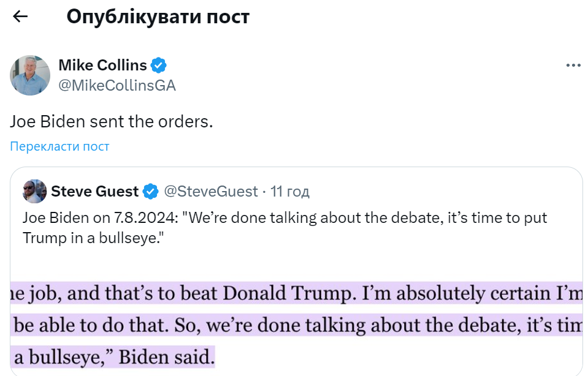Screen dimensions: 588x376
Task: Open Mike Collins profile picture
Action: point(29,75)
